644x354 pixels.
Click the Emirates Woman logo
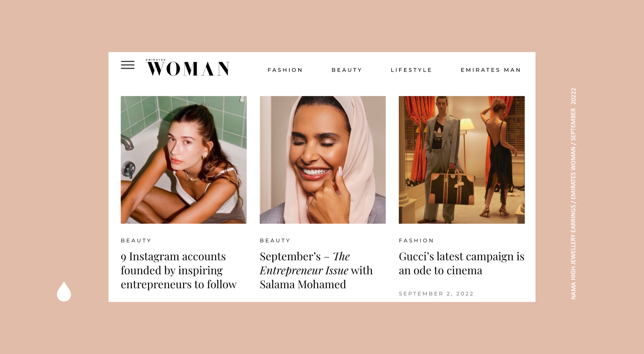pyautogui.click(x=188, y=67)
